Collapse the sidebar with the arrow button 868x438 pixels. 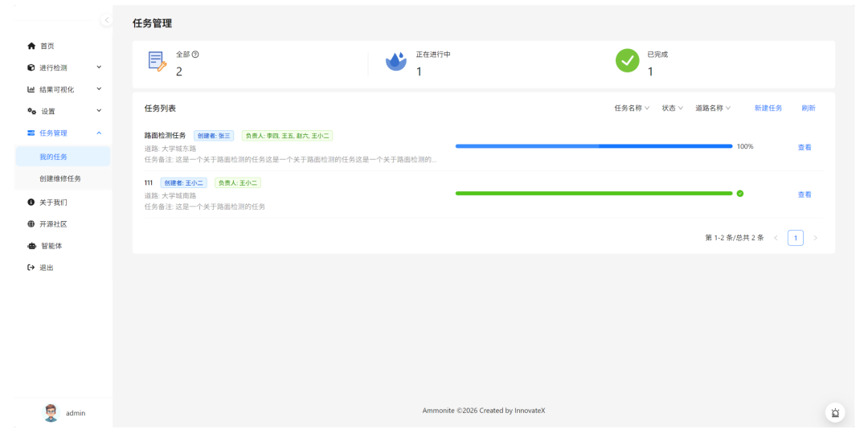tap(106, 20)
